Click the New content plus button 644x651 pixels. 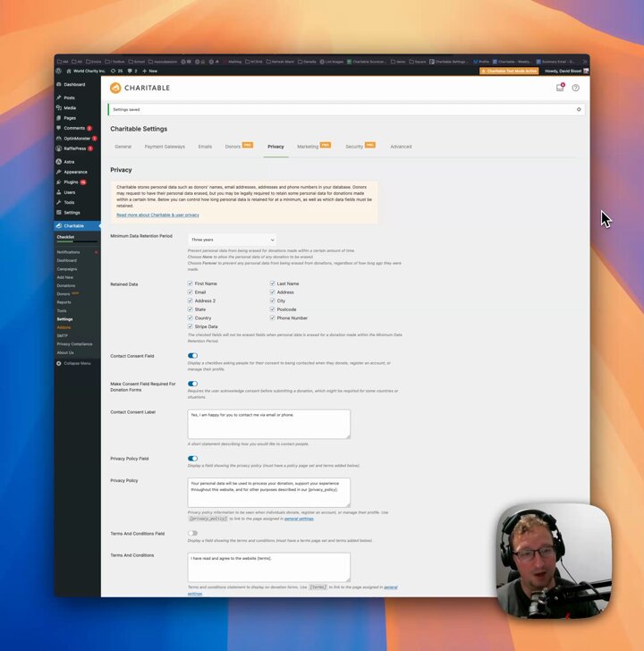click(150, 71)
